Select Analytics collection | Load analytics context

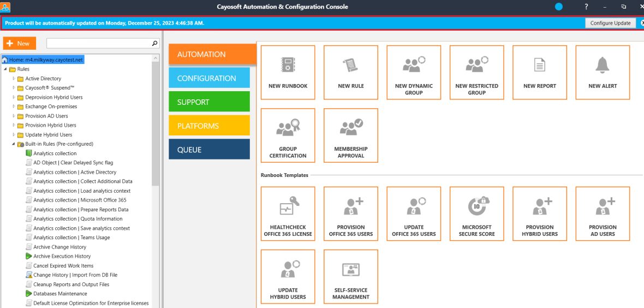coord(82,191)
